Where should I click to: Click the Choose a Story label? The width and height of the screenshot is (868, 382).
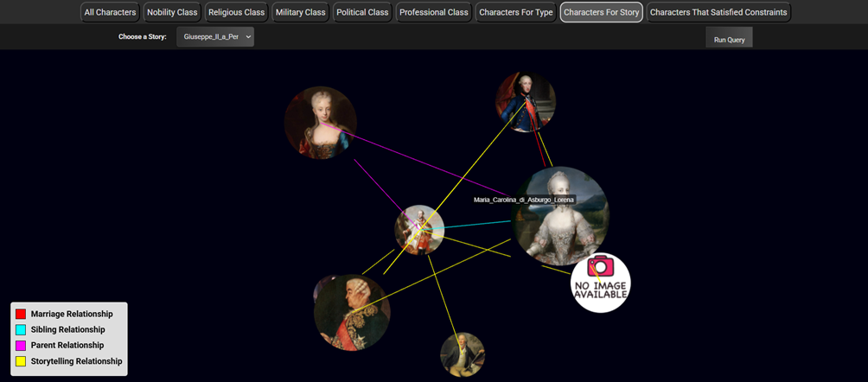(x=143, y=37)
